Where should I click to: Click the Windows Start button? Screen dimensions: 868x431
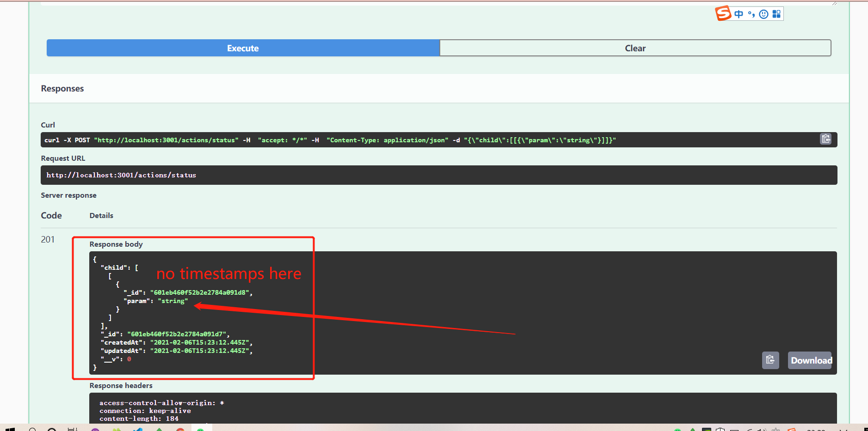[10, 429]
